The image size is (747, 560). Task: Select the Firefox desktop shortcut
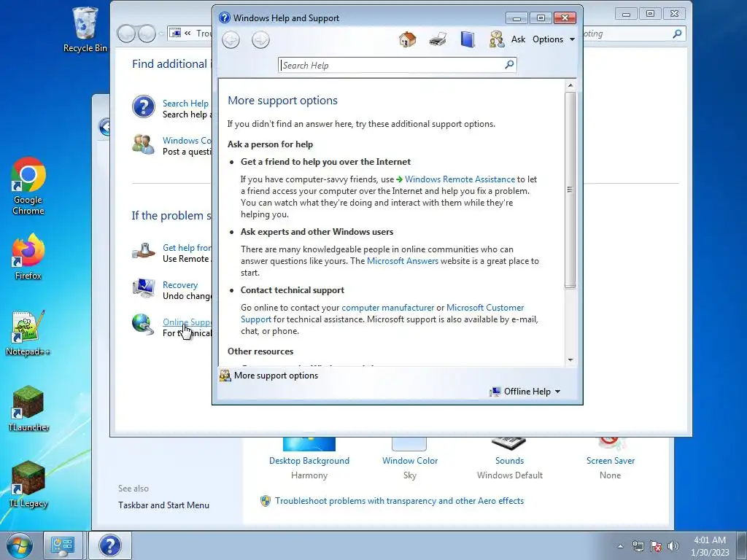coord(28,257)
